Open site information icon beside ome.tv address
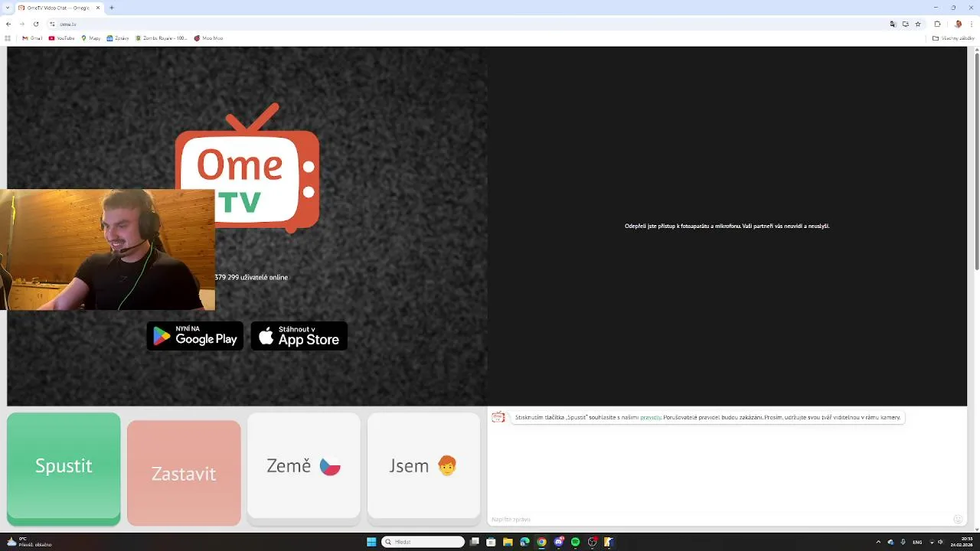980x551 pixels. click(x=52, y=24)
